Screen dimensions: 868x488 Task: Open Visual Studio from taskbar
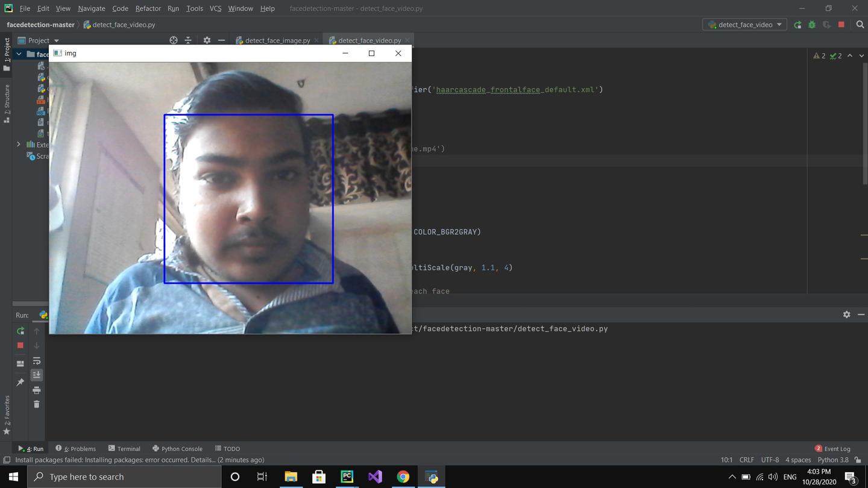click(375, 477)
